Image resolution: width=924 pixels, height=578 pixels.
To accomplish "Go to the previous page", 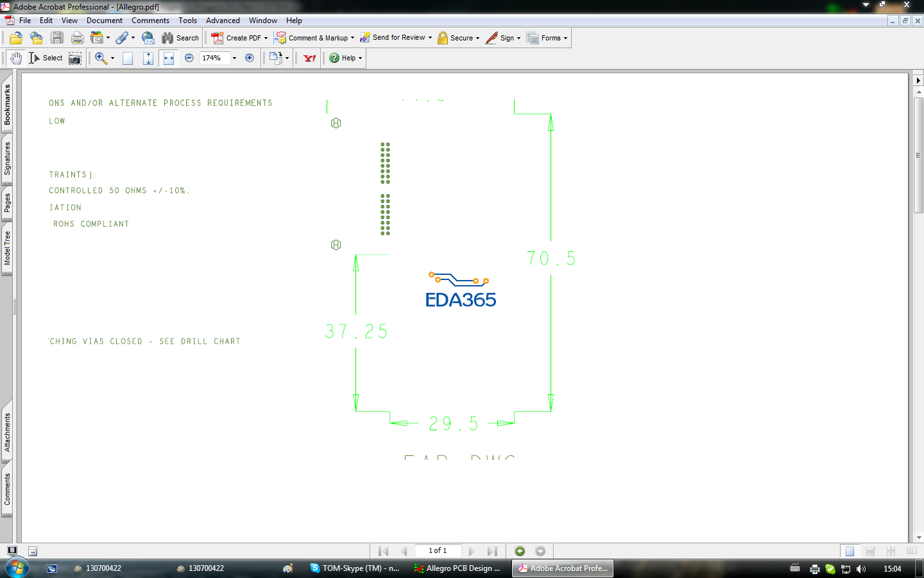I will [404, 551].
